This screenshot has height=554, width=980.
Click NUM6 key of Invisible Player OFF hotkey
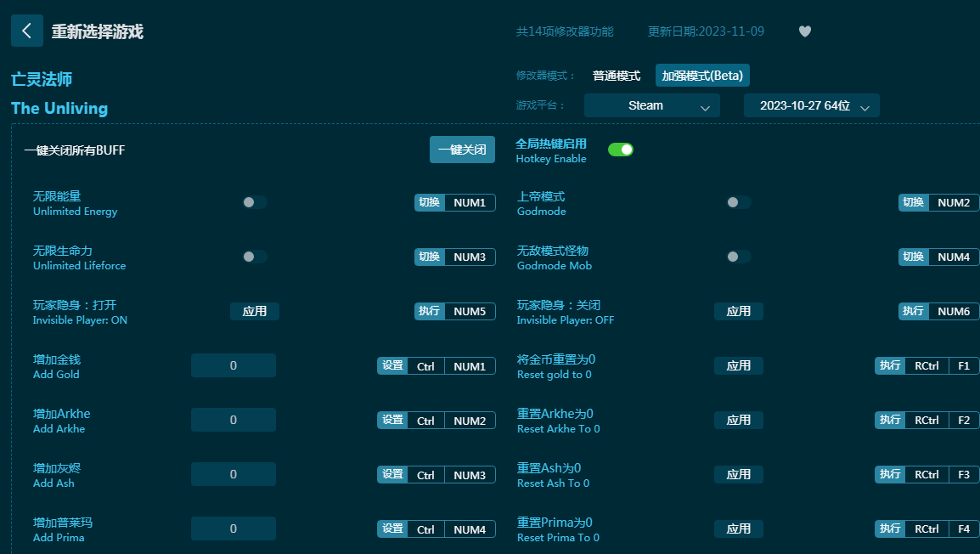tap(954, 311)
